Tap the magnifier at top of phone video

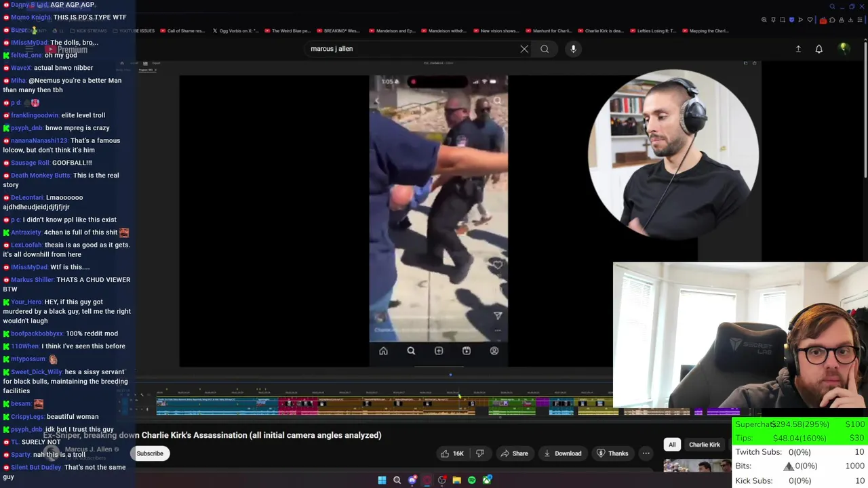point(497,100)
